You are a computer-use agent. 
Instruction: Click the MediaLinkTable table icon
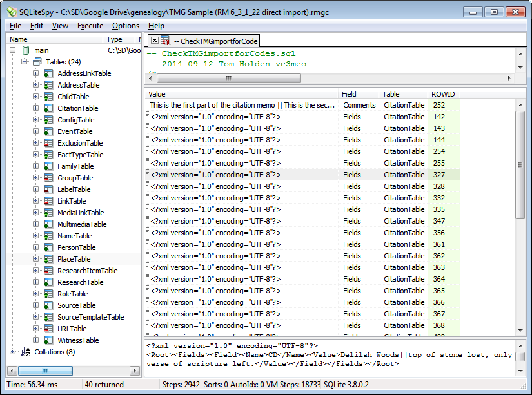point(48,213)
